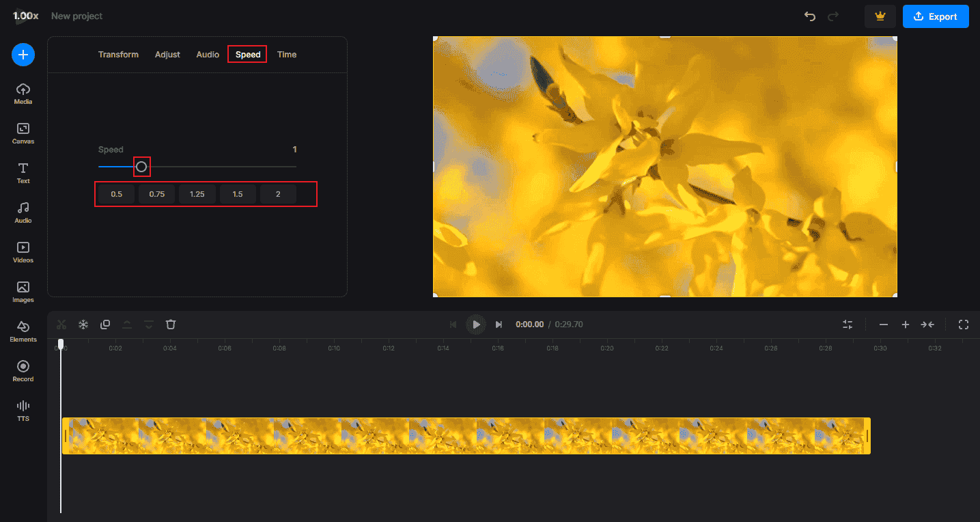980x522 pixels.
Task: Open the Text panel
Action: [23, 173]
